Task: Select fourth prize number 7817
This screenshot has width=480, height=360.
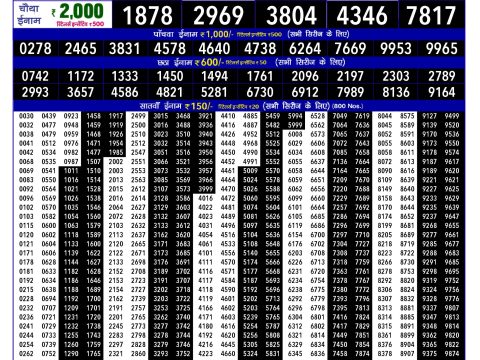Action: 431,15
